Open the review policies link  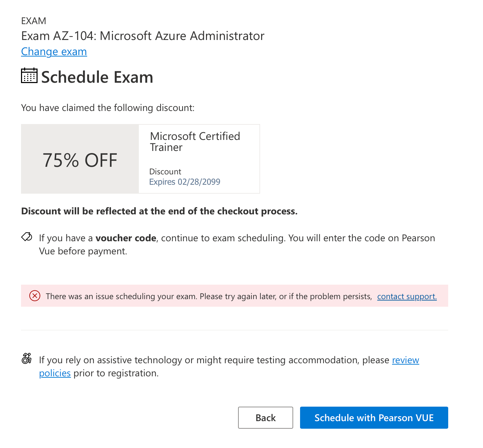pos(405,360)
